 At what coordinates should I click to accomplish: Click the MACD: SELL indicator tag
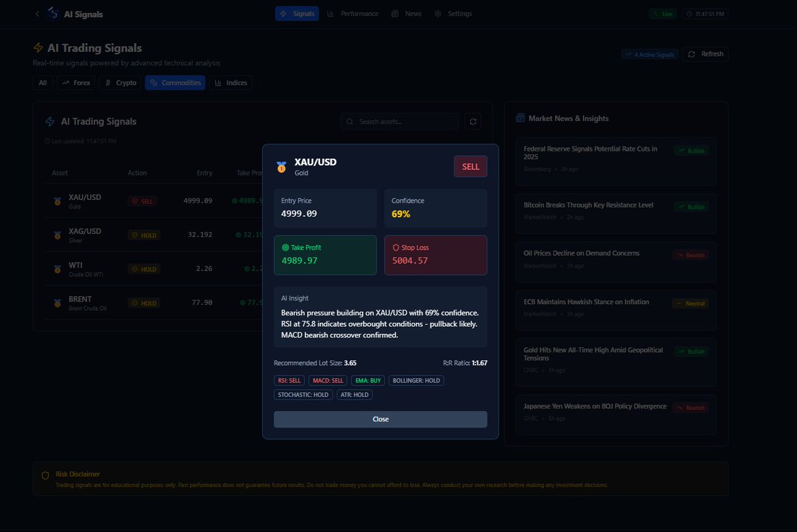(327, 381)
